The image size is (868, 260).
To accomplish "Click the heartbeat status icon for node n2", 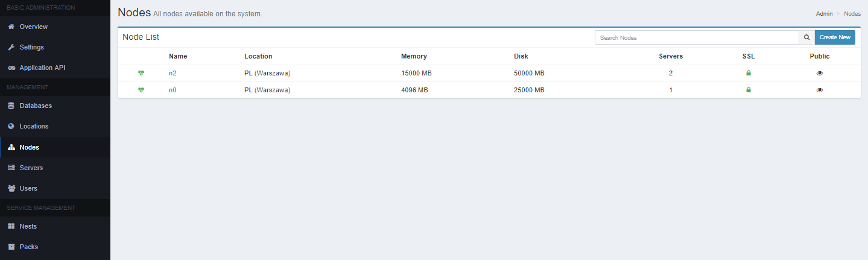I will click(141, 73).
